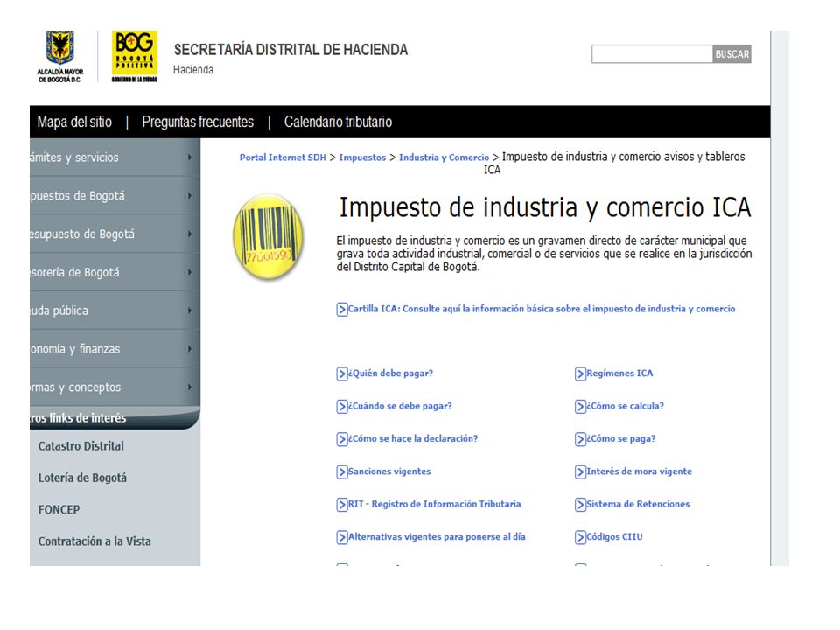The width and height of the screenshot is (840, 630).
Task: Click the BOG Bogotá Positiva yellow logo
Action: click(135, 56)
